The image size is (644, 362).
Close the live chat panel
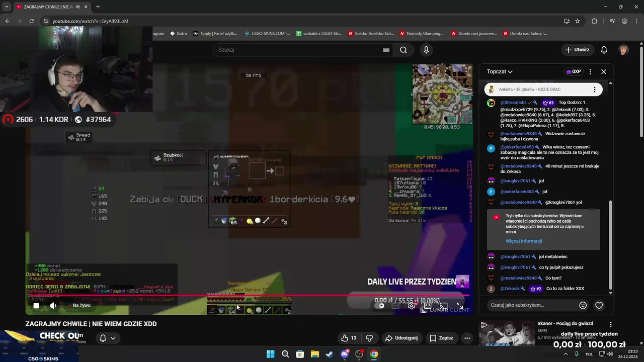604,71
